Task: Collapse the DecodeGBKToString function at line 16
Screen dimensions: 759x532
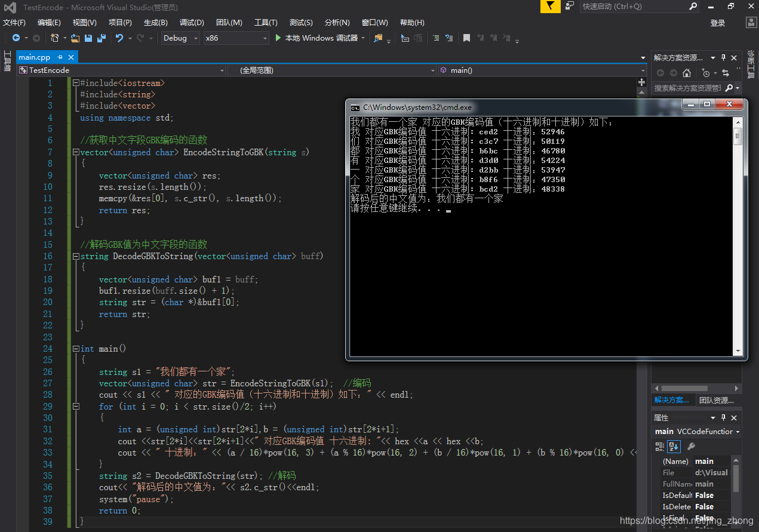Action: (75, 256)
